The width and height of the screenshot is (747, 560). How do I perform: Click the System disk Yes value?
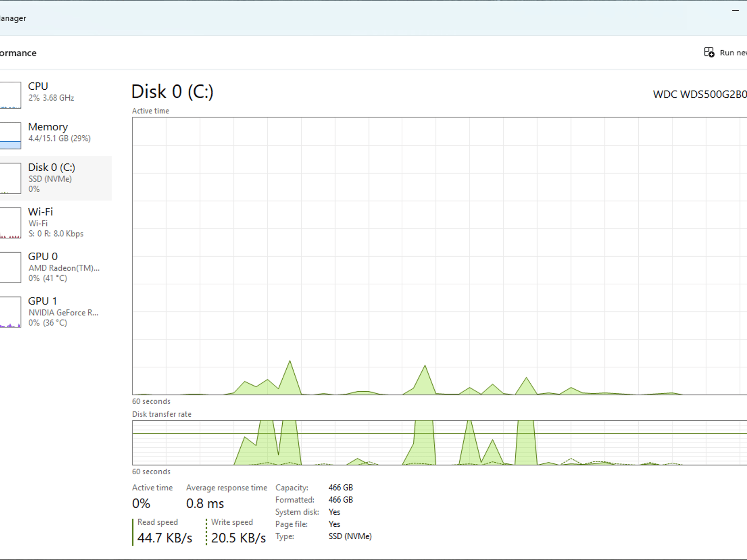[x=334, y=512]
